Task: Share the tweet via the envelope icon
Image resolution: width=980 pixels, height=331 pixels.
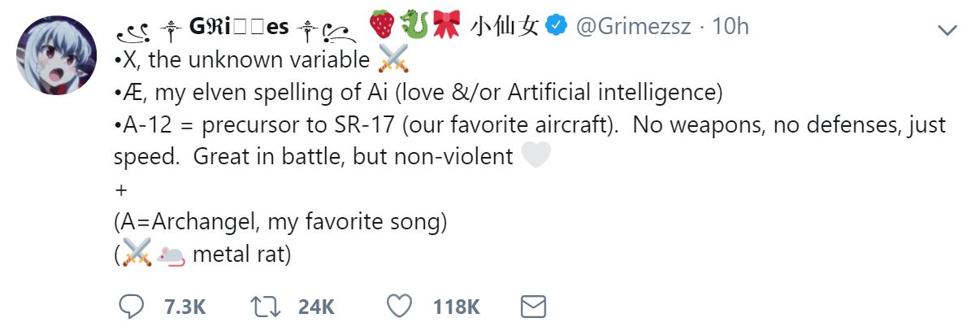Action: click(x=532, y=307)
